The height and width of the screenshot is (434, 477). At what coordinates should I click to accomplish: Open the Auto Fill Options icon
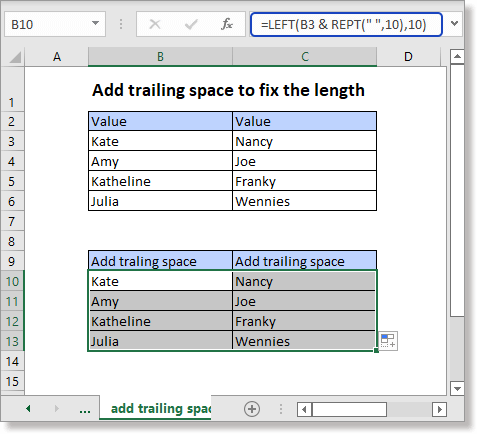click(x=388, y=341)
